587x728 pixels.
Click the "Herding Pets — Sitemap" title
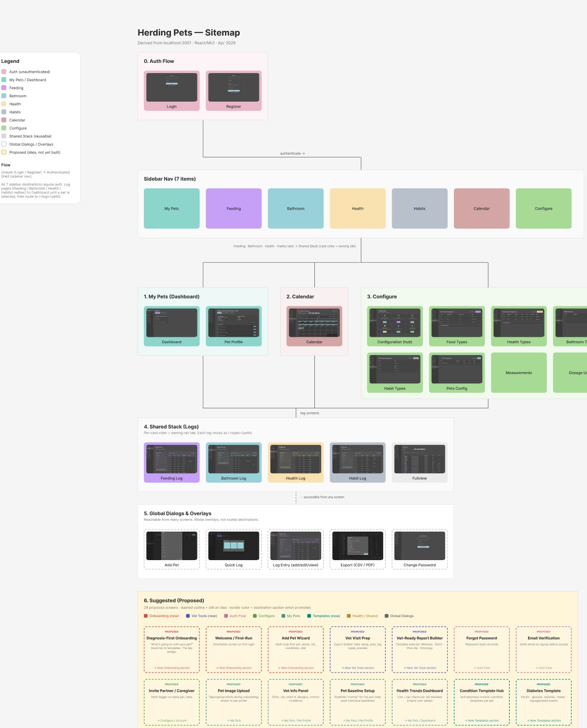point(189,33)
